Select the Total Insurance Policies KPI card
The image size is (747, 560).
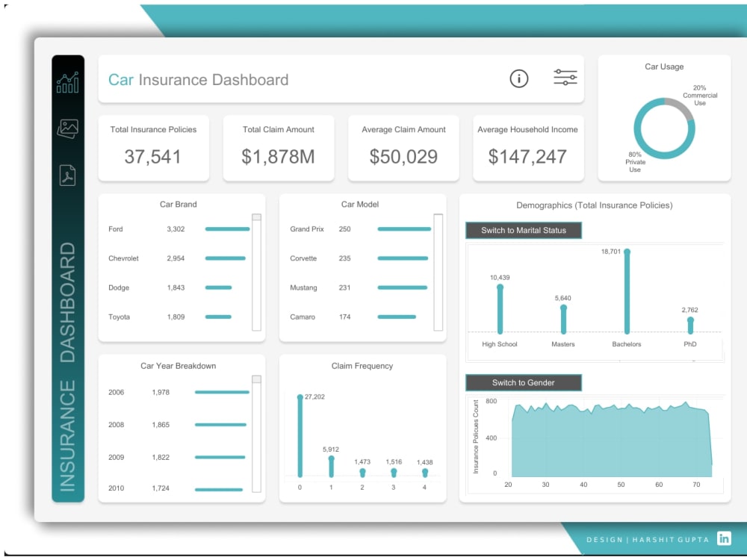[x=153, y=147]
